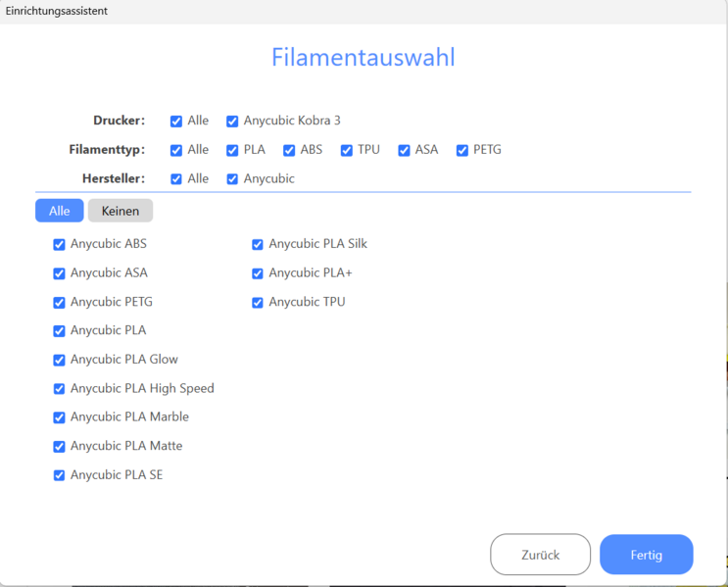Uncheck the Anycubic TPU filament

[258, 303]
